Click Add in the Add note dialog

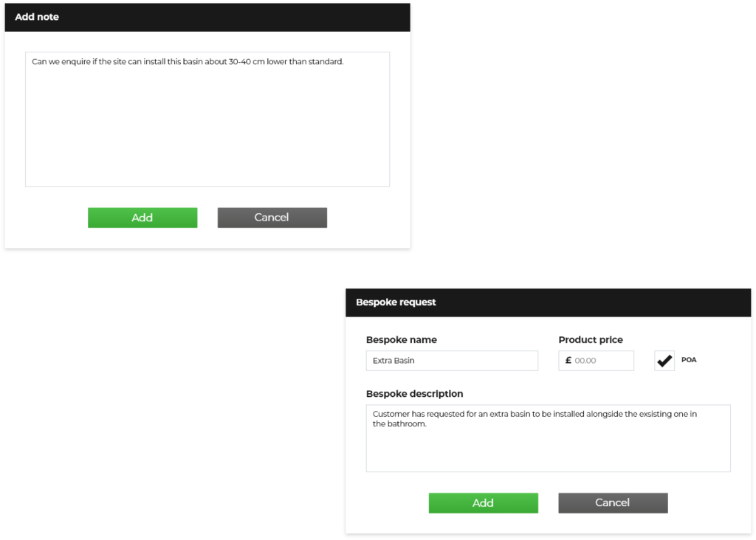142,218
